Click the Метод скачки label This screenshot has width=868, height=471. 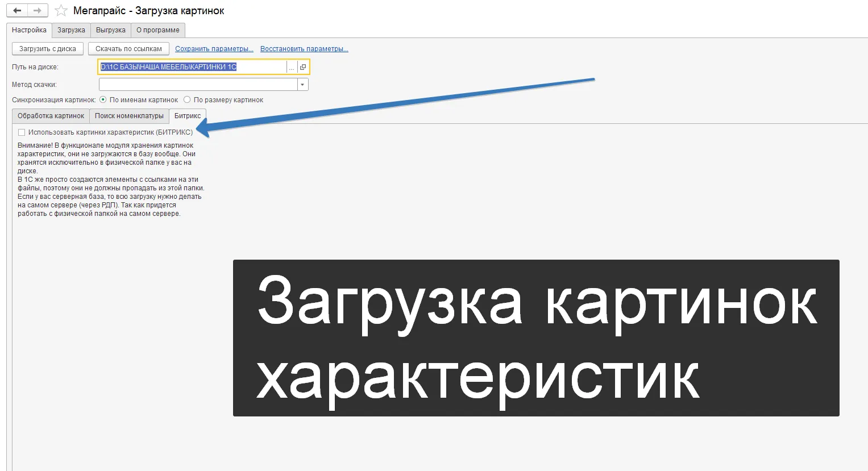pos(34,85)
